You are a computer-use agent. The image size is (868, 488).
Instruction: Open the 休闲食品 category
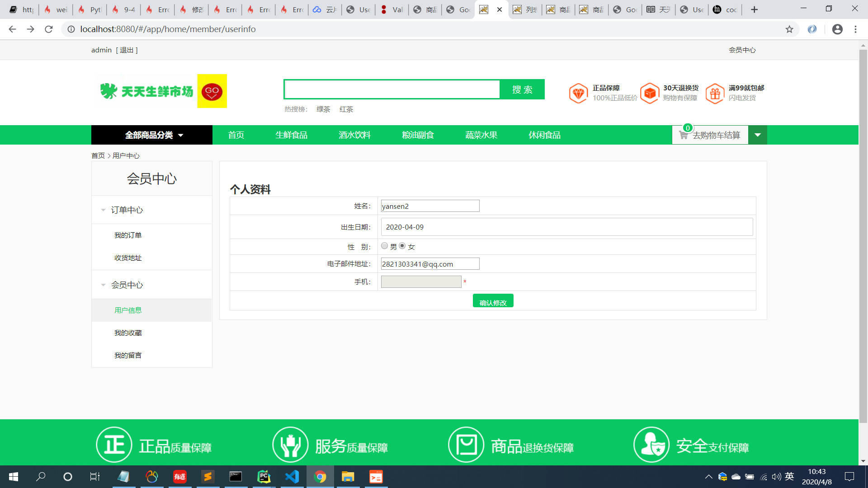(x=545, y=135)
